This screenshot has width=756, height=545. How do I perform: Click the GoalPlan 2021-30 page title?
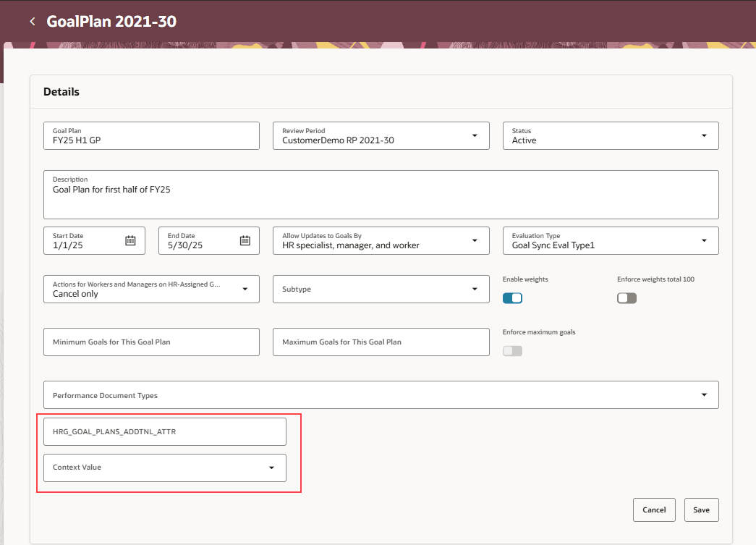click(111, 21)
